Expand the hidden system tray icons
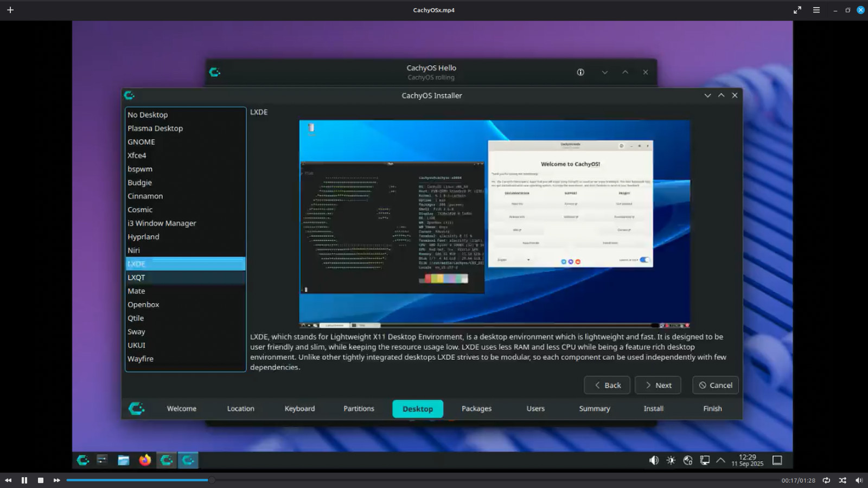 coord(720,460)
